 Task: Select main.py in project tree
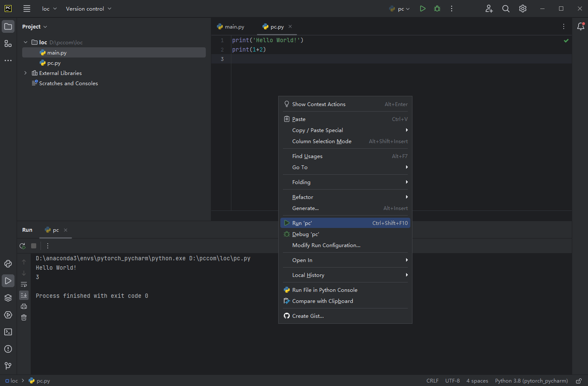click(x=114, y=52)
